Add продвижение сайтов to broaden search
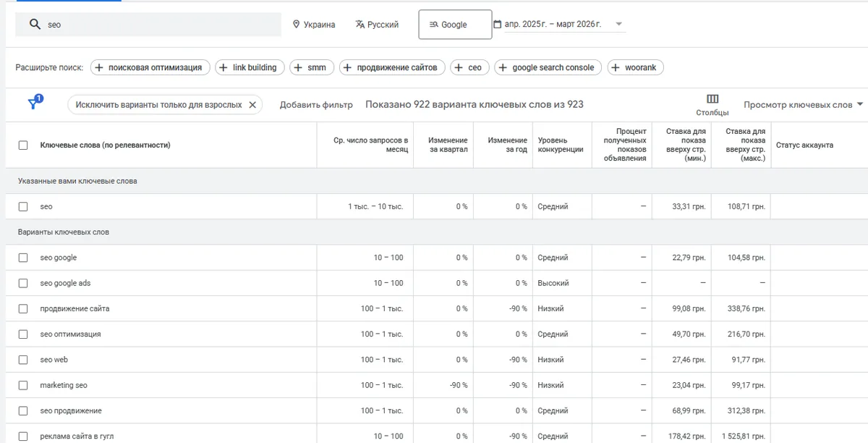Viewport: 868px width, 443px height. (x=391, y=67)
